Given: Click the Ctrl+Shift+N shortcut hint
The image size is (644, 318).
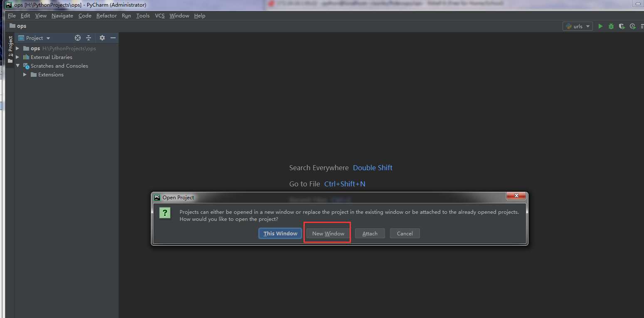Looking at the screenshot, I should click(x=345, y=184).
